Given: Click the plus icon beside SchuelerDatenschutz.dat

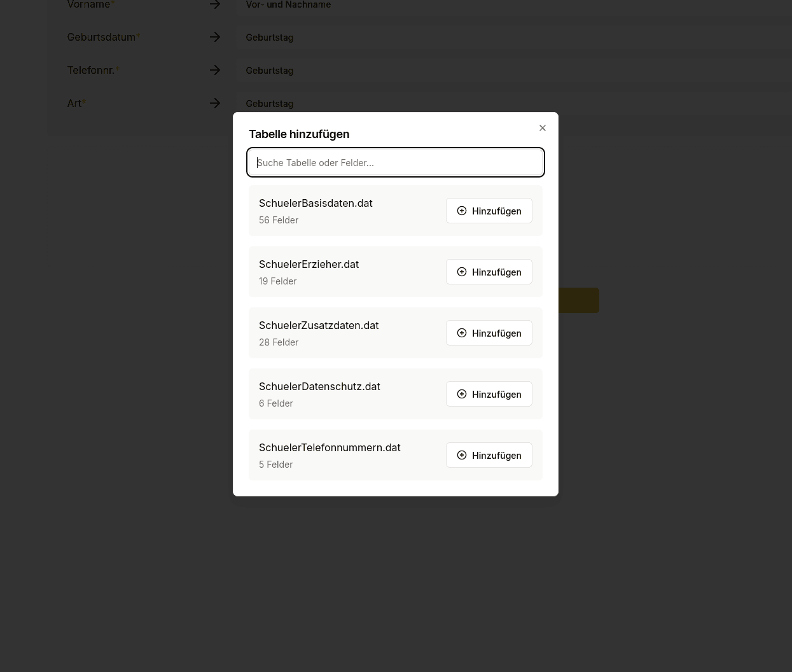Looking at the screenshot, I should [462, 394].
